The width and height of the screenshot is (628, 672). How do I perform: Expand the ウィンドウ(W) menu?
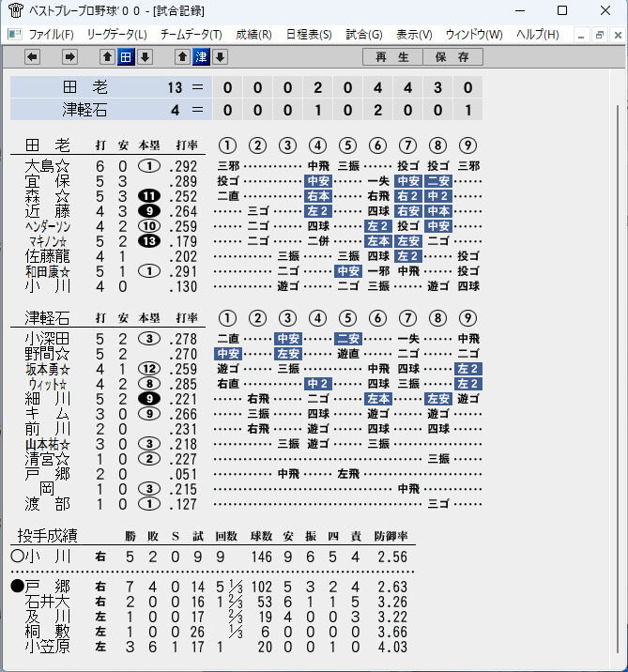pyautogui.click(x=474, y=35)
